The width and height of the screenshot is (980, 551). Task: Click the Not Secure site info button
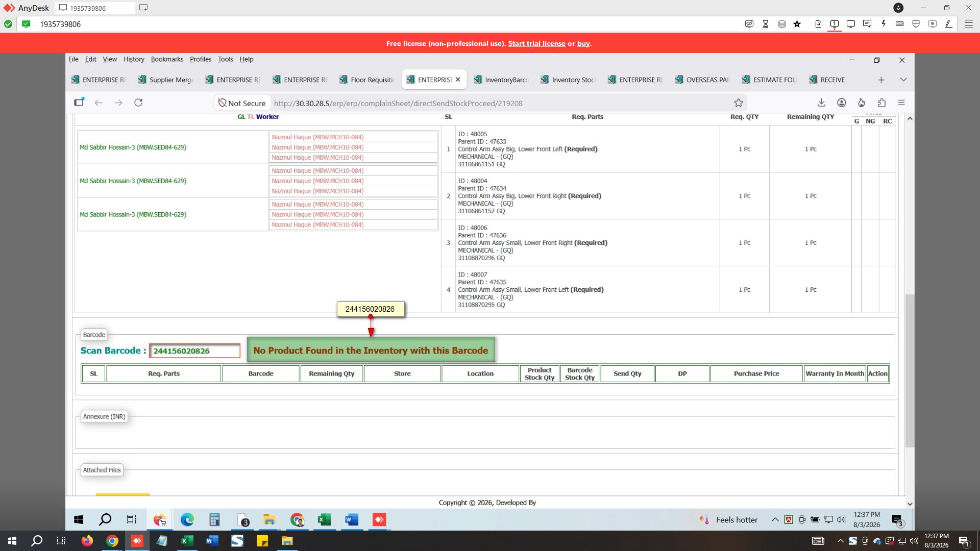[242, 103]
